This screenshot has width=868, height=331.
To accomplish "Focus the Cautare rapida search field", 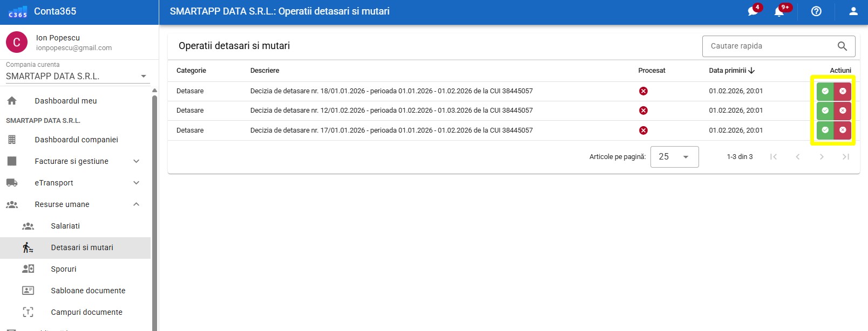I will pyautogui.click(x=769, y=46).
